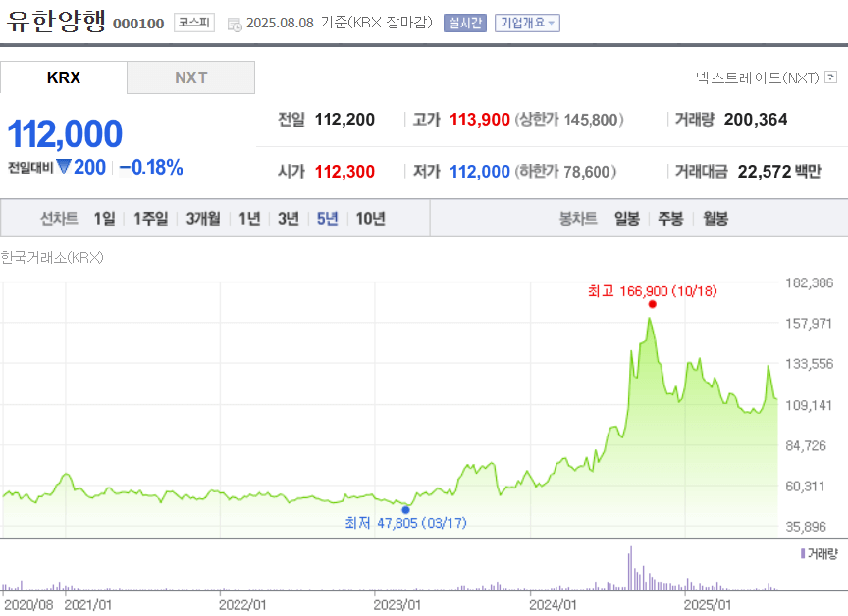
Task: Click the 시가 value 112,300
Action: [344, 172]
